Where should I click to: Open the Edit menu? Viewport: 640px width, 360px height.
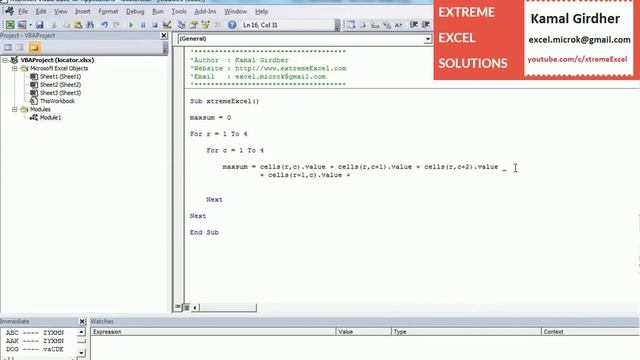41,11
